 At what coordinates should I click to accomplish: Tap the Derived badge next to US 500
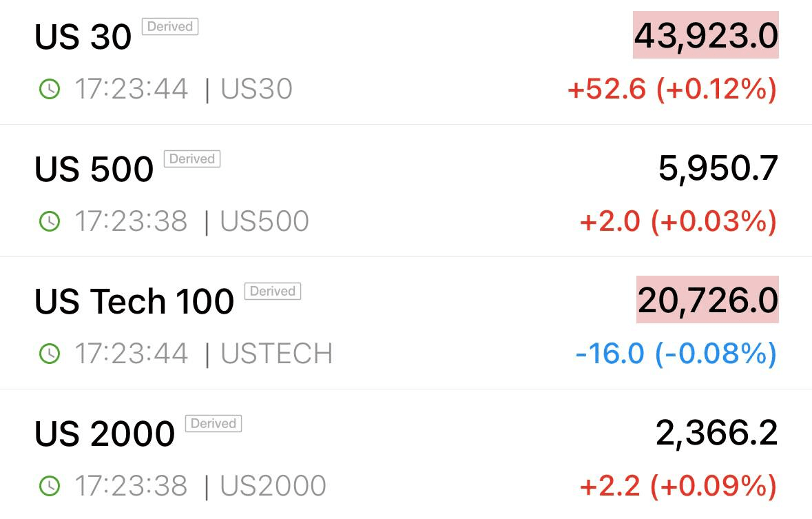192,159
